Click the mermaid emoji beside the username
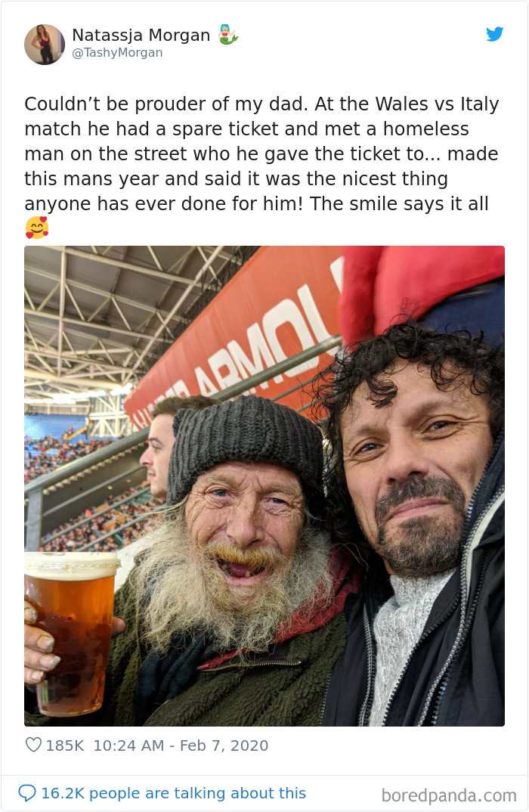Image resolution: width=529 pixels, height=812 pixels. click(x=229, y=34)
